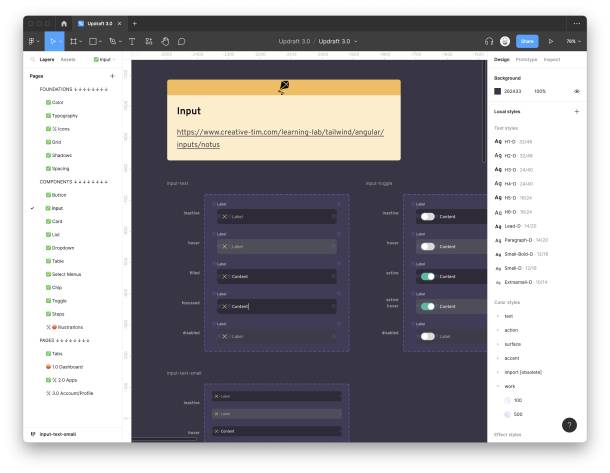Collapse the work color styles group
610x473 pixels.
coord(498,386)
